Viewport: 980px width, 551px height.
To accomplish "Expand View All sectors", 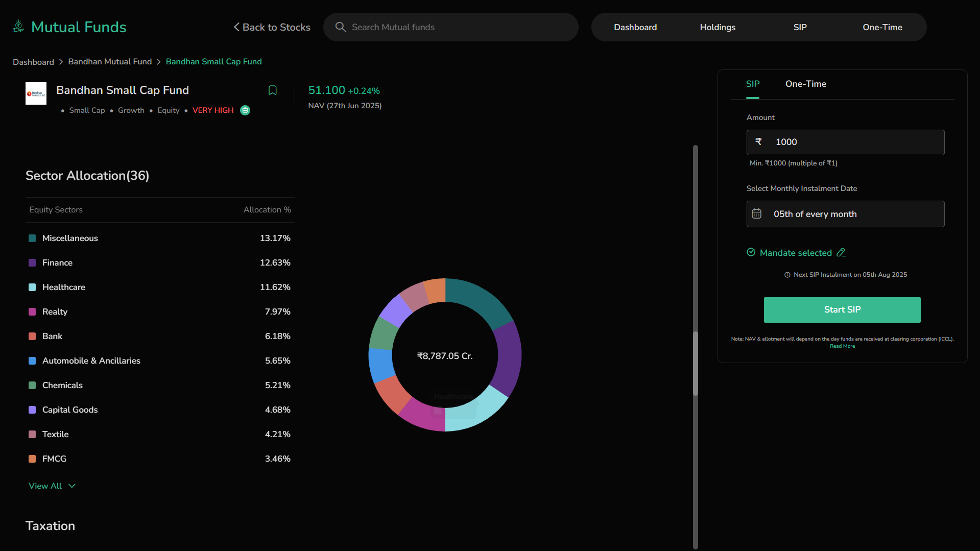I will (52, 486).
